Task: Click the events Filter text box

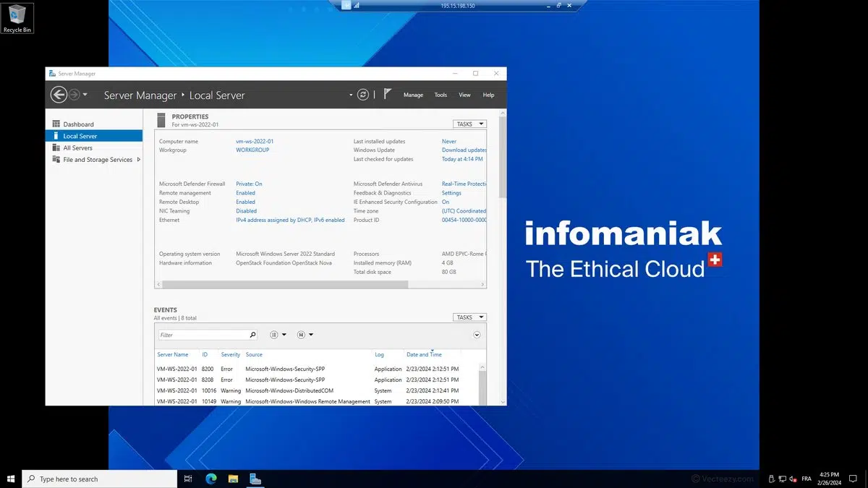Action: [x=203, y=335]
